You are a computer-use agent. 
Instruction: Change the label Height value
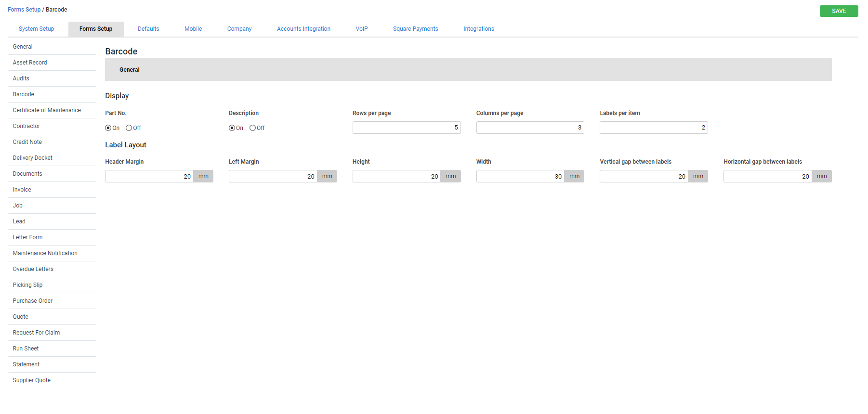point(397,176)
